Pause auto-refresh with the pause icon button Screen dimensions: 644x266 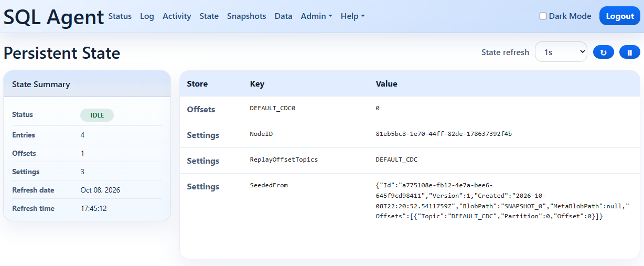[x=630, y=52]
